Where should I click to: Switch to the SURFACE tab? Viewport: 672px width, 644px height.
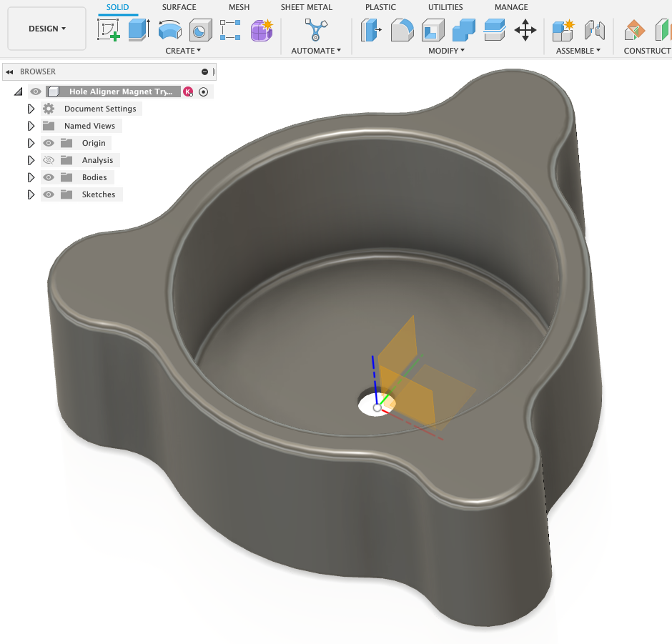tap(179, 7)
